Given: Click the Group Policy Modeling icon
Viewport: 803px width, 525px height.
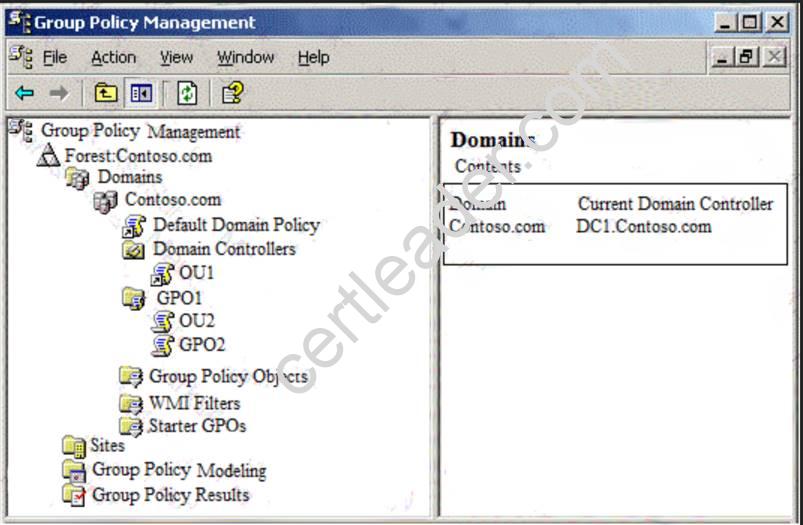Looking at the screenshot, I should 74,470.
